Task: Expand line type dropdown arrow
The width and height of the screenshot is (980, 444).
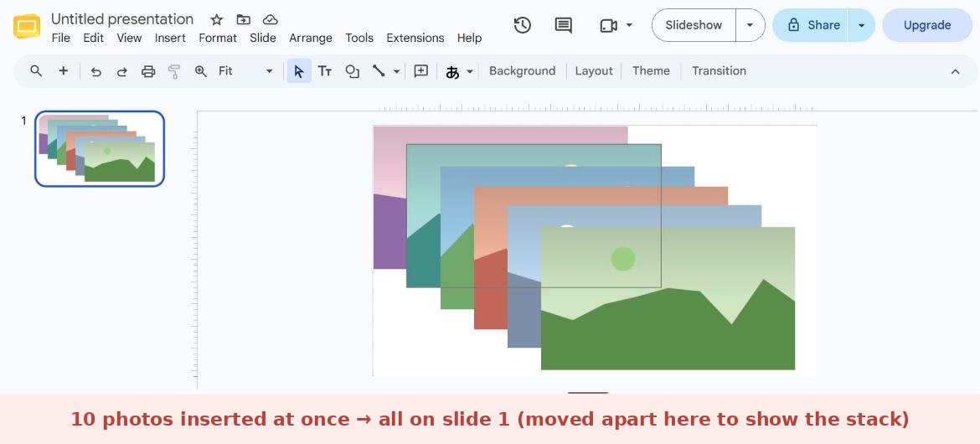Action: [x=396, y=71]
